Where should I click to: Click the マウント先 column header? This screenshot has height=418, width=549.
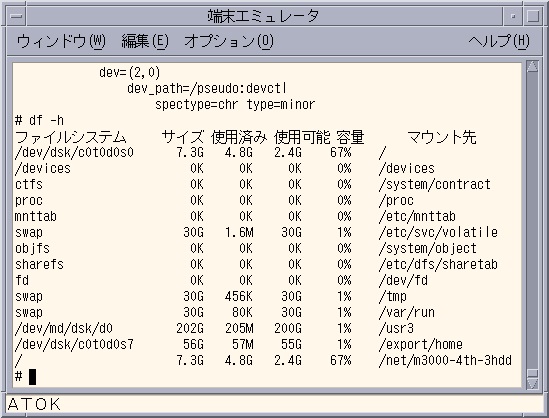pyautogui.click(x=442, y=137)
